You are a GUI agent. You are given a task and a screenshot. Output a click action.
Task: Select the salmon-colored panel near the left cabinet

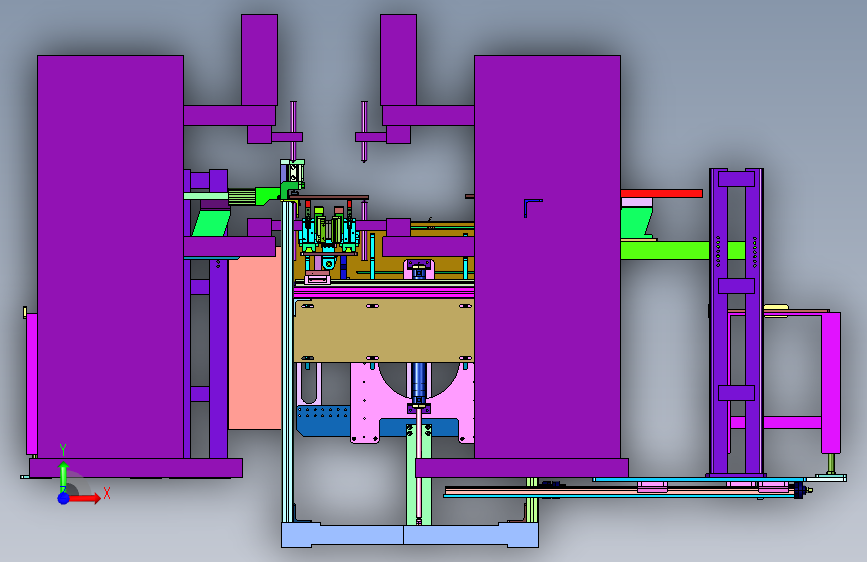click(255, 338)
